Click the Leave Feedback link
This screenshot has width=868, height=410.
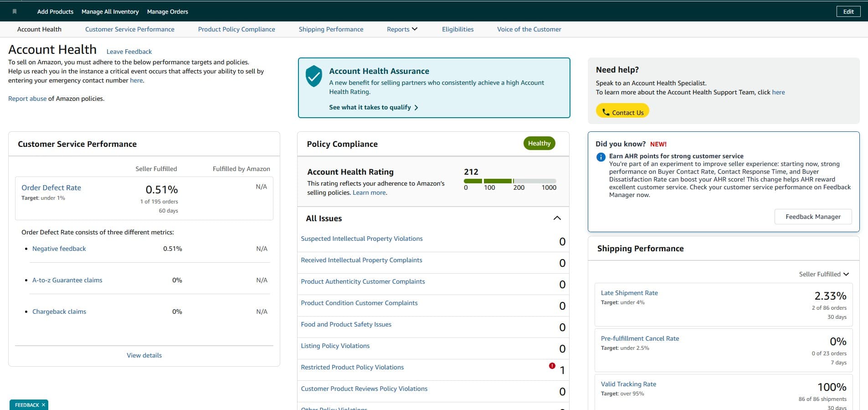coord(129,52)
